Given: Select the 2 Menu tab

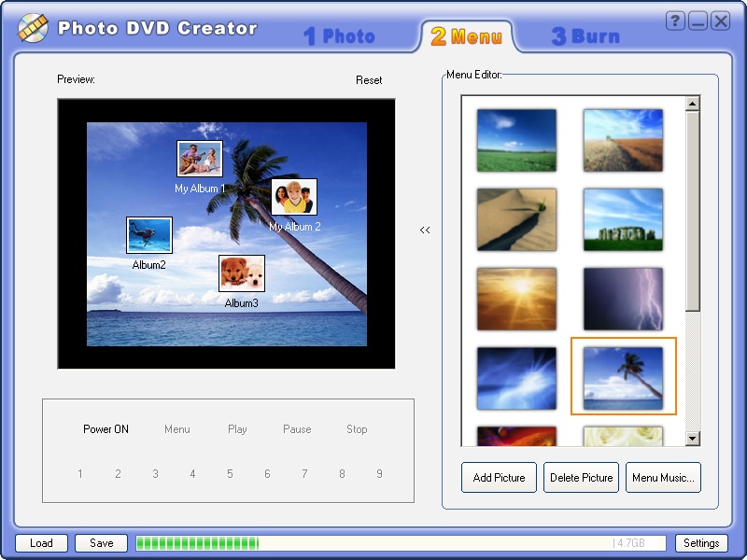Looking at the screenshot, I should 466,36.
